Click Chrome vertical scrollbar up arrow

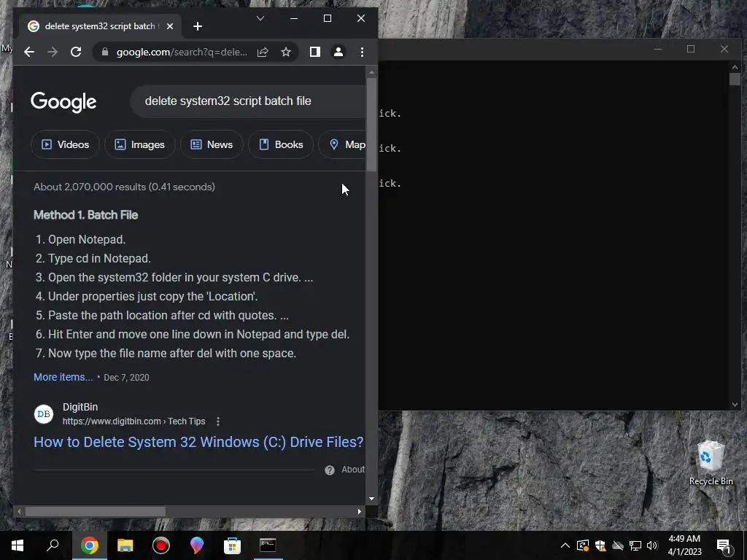(371, 72)
